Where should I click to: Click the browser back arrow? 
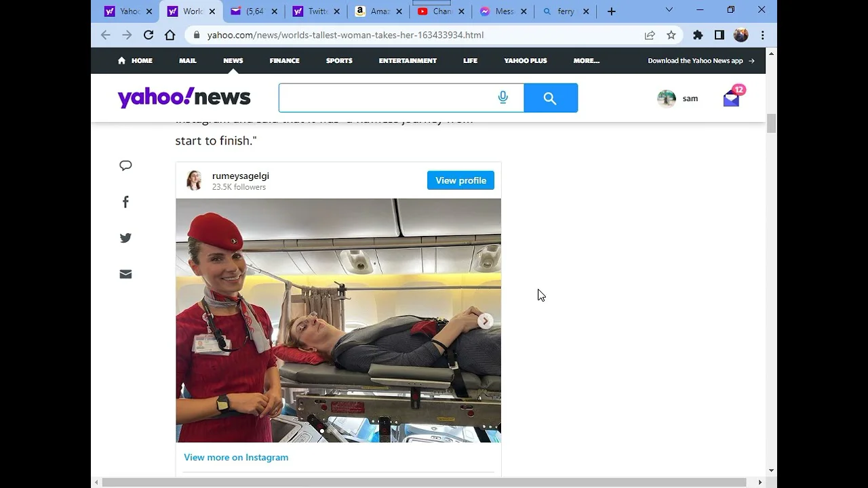106,35
